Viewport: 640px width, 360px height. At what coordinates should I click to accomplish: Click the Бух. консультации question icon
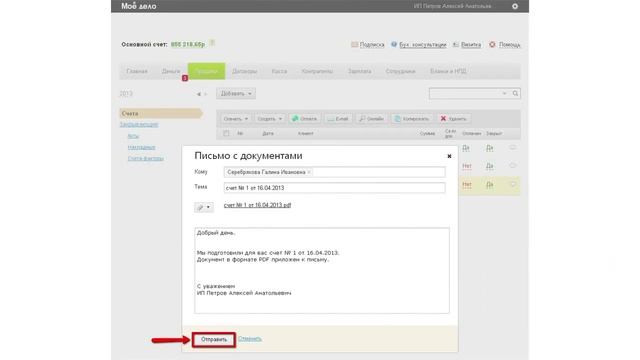[394, 44]
